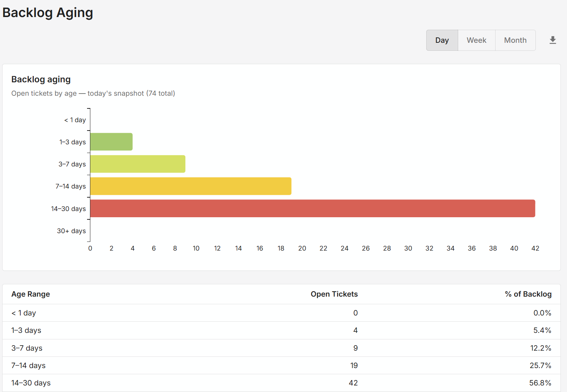Click the red 14–30 days bar
The image size is (567, 392).
312,209
